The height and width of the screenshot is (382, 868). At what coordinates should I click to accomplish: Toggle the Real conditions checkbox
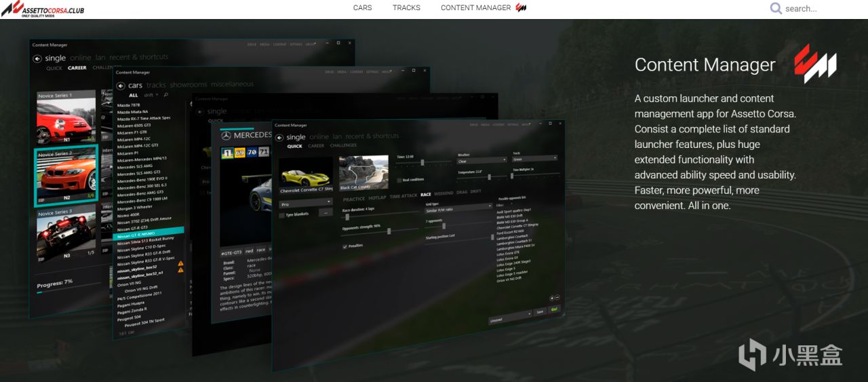tap(399, 180)
